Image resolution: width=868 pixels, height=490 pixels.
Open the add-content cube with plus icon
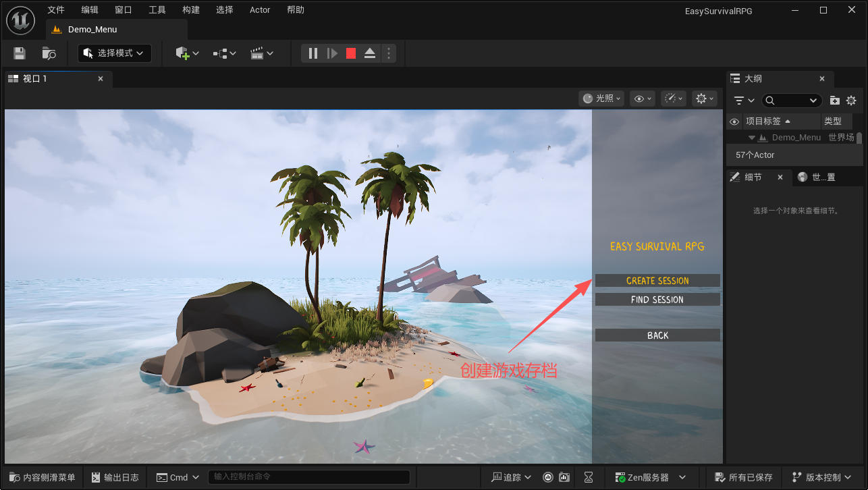(187, 53)
